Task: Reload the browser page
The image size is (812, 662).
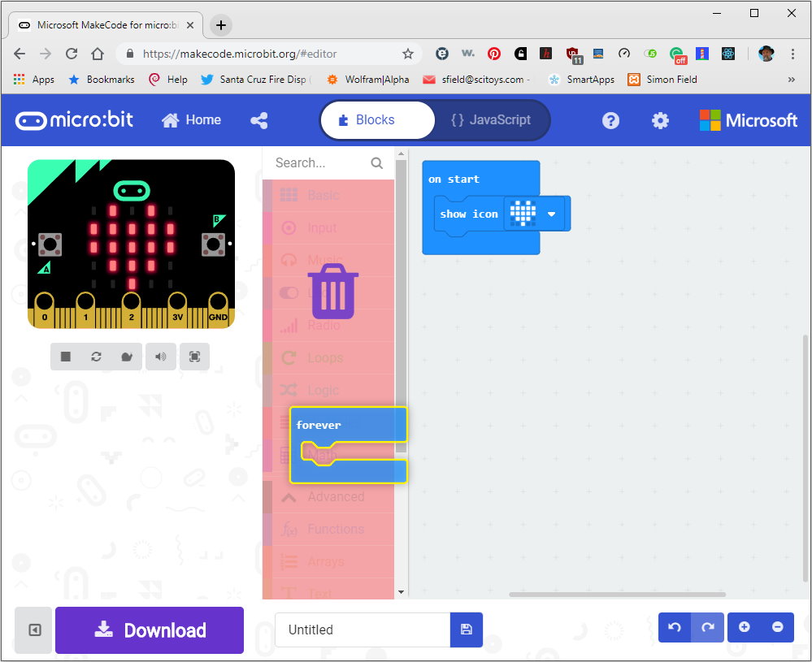Action: (x=72, y=54)
